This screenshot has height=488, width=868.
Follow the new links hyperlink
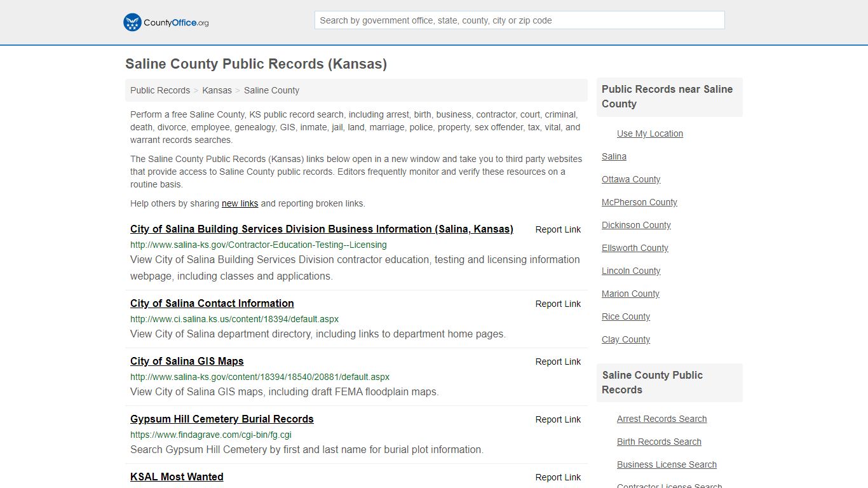click(x=240, y=204)
